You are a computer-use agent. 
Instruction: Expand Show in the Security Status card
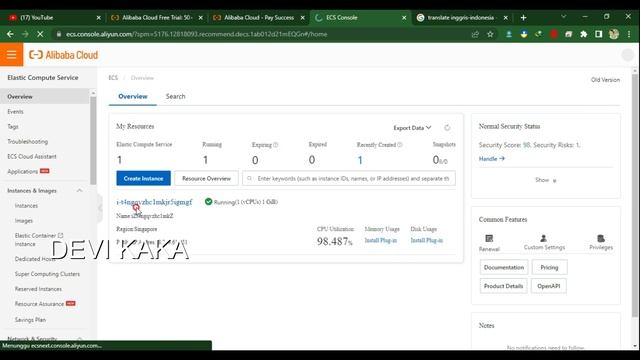click(546, 180)
